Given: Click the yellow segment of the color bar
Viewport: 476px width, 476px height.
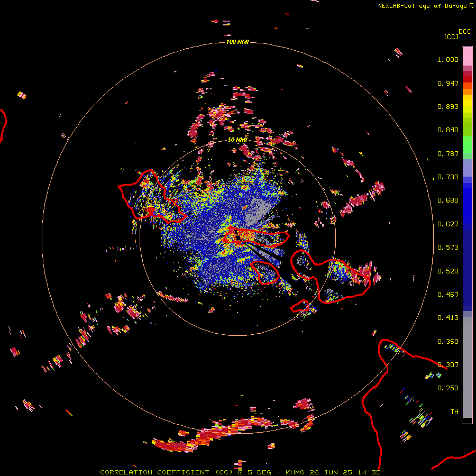Looking at the screenshot, I should tap(467, 104).
